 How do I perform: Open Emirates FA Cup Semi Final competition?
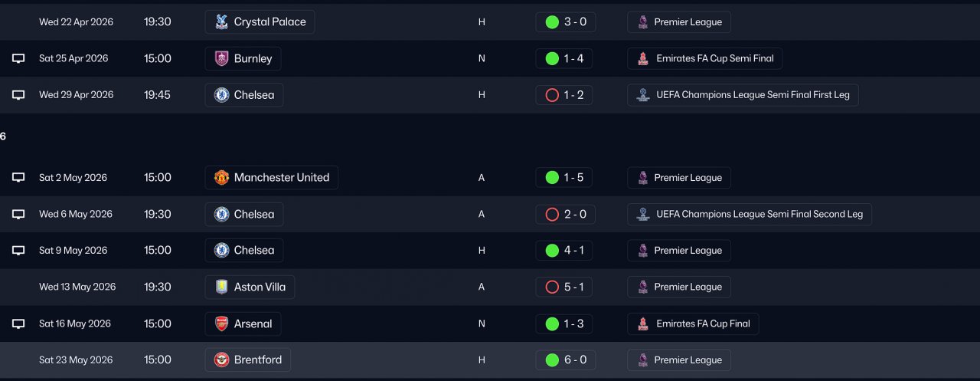point(704,58)
